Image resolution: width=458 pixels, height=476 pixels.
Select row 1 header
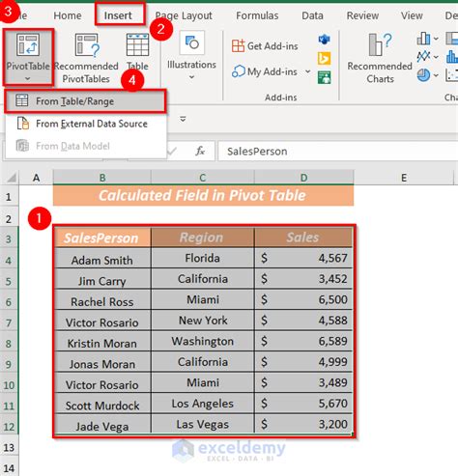point(9,197)
